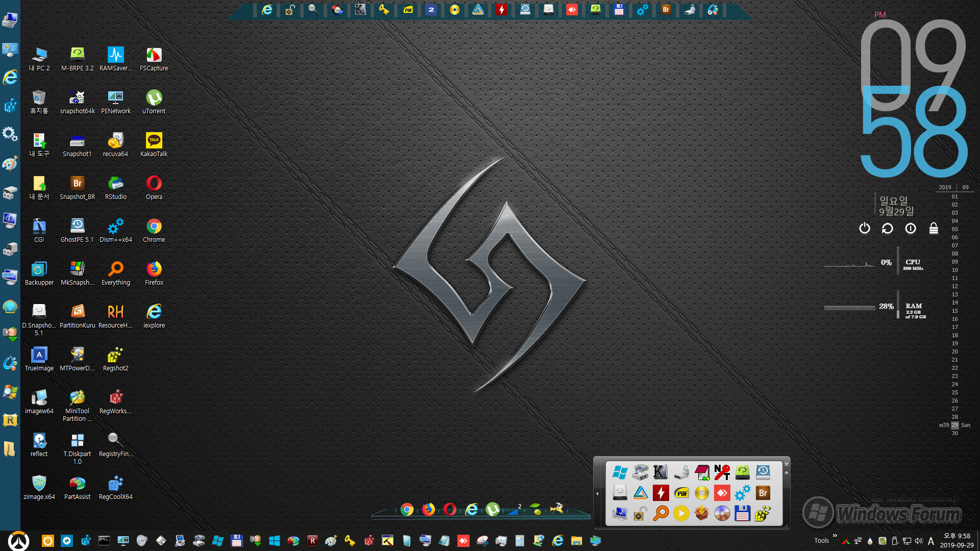Open the Opera desktop shortcut
Screen dimensions: 980x551
point(154,187)
